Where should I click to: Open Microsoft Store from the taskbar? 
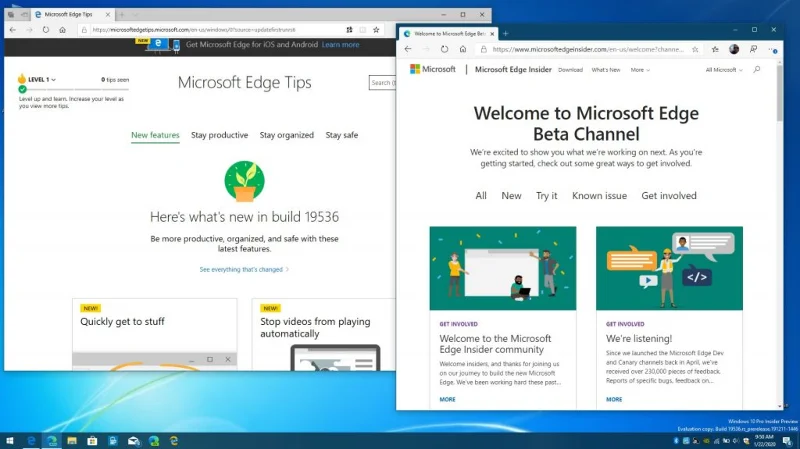(92, 441)
